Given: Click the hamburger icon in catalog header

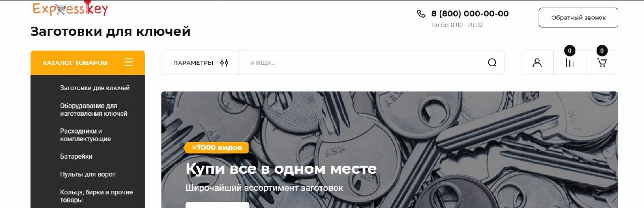Looking at the screenshot, I should pyautogui.click(x=129, y=62).
